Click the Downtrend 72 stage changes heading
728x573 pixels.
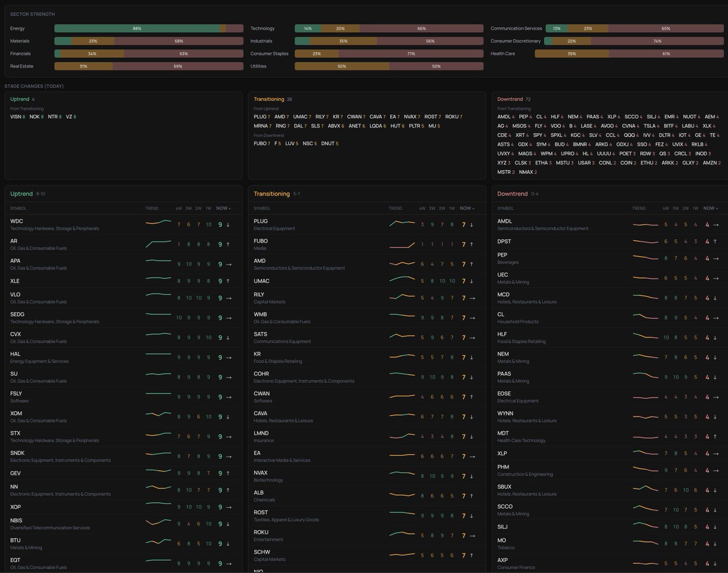(514, 99)
